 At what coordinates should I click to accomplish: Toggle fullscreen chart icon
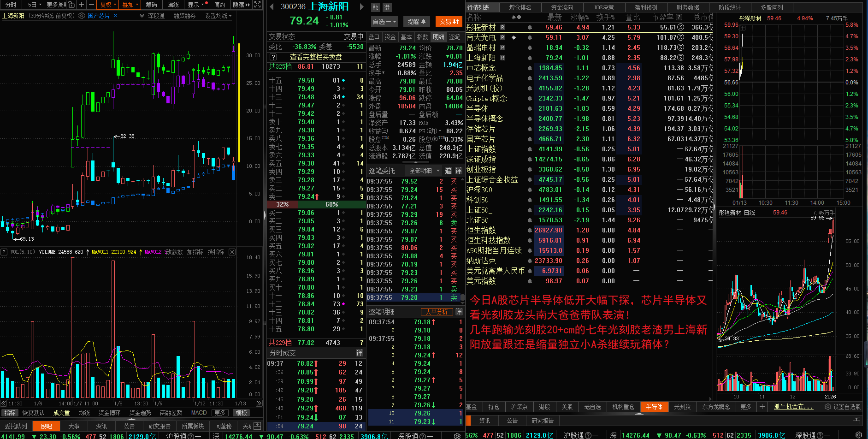[258, 5]
